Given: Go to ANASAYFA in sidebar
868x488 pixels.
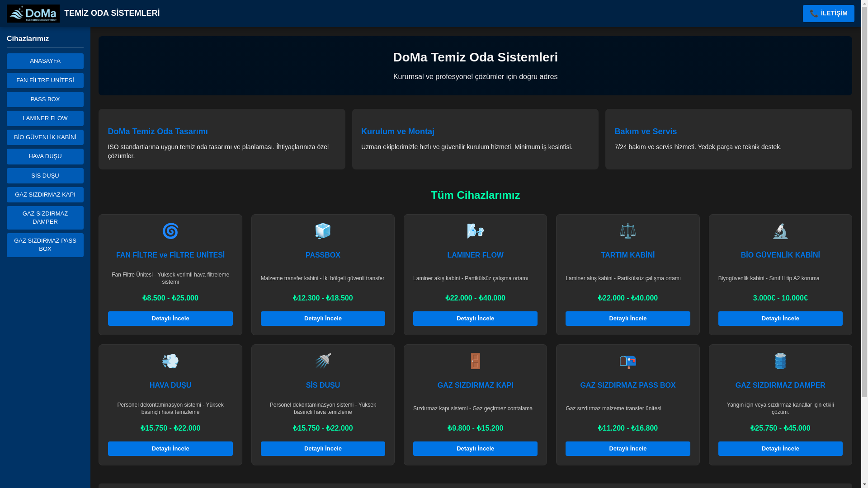Looking at the screenshot, I should click(45, 61).
